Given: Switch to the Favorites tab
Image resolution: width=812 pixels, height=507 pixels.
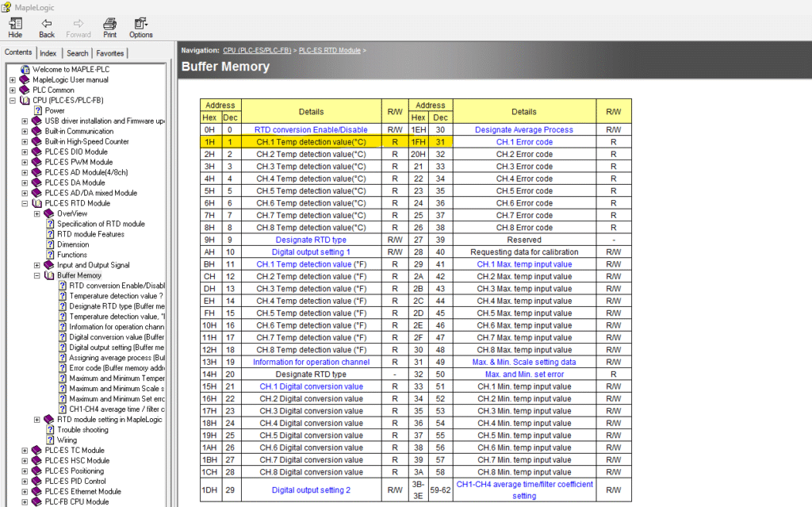Looking at the screenshot, I should tap(109, 53).
